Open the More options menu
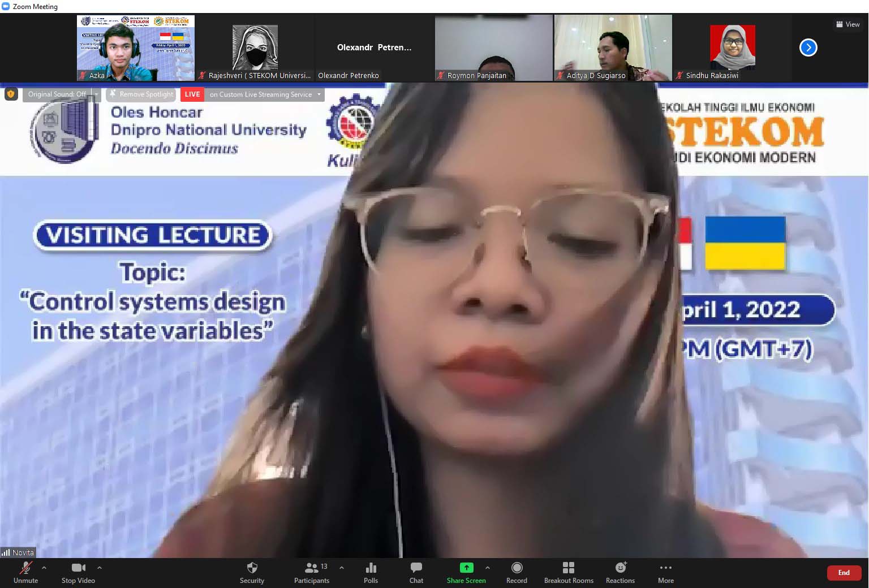869x588 pixels. pyautogui.click(x=666, y=572)
